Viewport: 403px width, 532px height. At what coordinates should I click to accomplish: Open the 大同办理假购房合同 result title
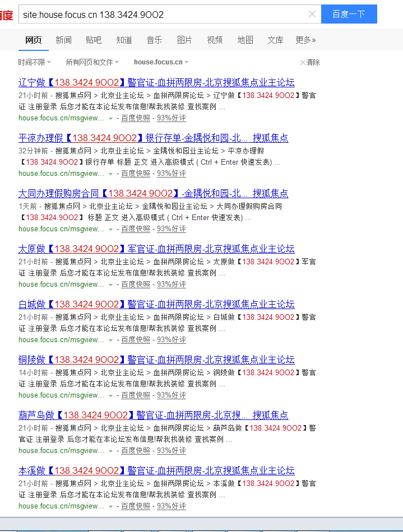[154, 193]
